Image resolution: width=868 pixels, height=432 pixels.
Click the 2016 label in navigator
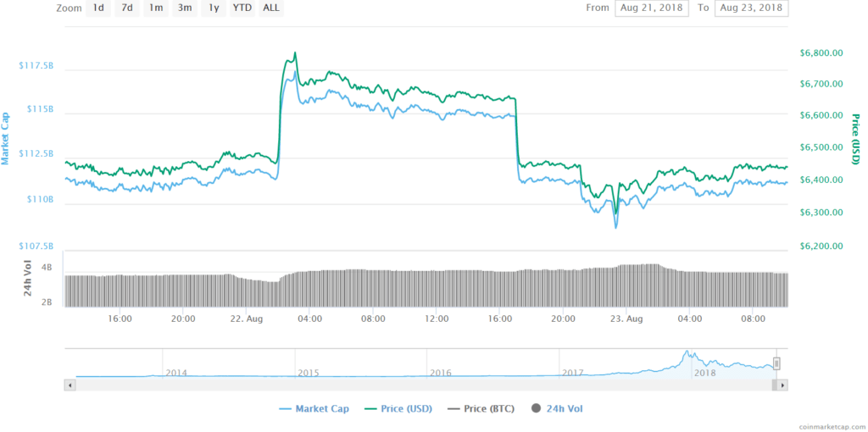coord(441,373)
